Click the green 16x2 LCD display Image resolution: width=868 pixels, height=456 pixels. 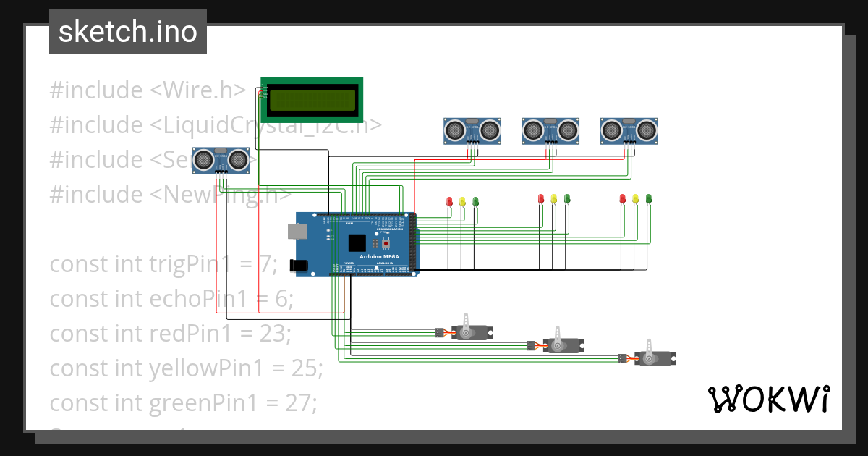311,100
